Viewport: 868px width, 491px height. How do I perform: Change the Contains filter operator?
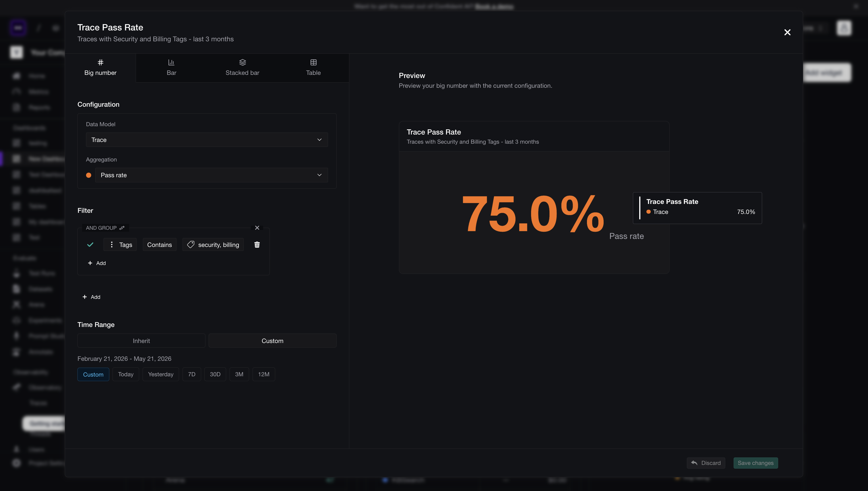[x=159, y=245]
